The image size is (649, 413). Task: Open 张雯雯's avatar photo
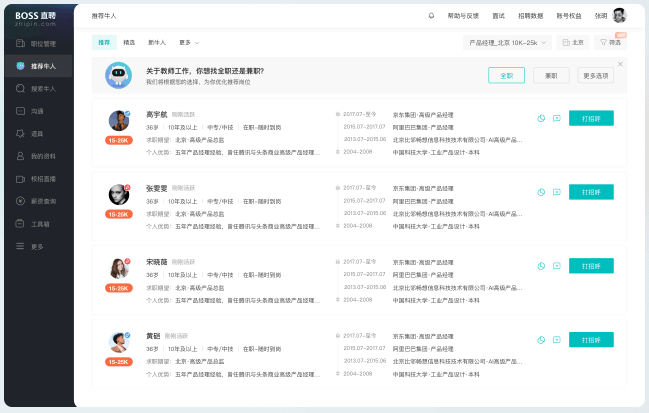click(119, 194)
